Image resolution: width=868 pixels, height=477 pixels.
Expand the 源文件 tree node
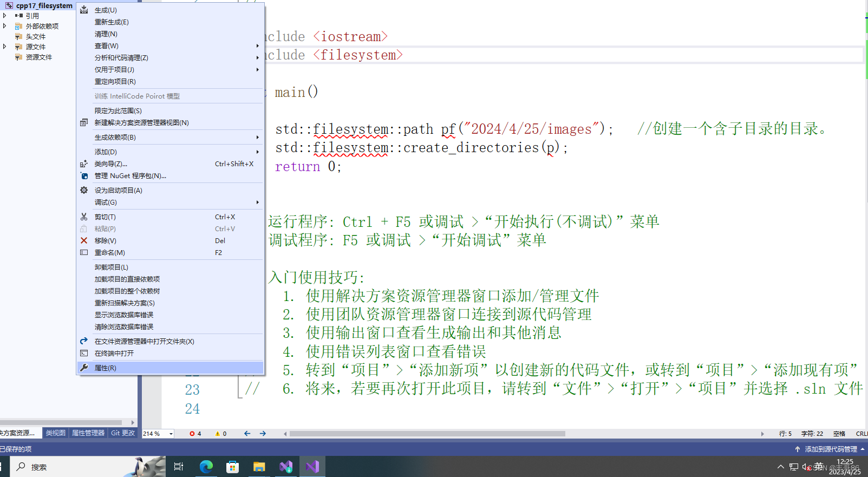[5, 47]
